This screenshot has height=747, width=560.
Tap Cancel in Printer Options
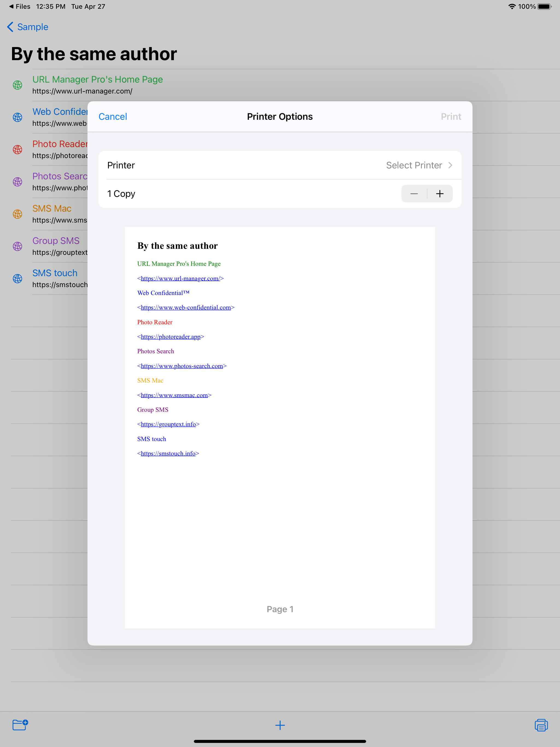(113, 116)
